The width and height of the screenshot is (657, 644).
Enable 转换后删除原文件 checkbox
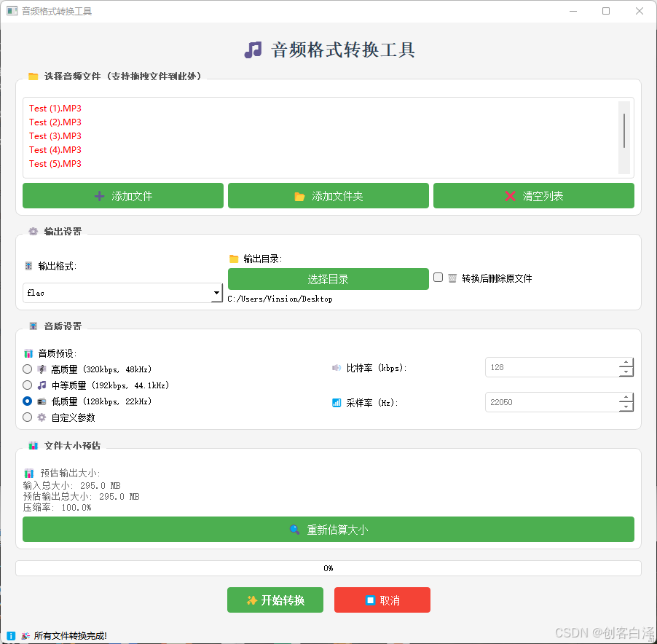[x=438, y=278]
